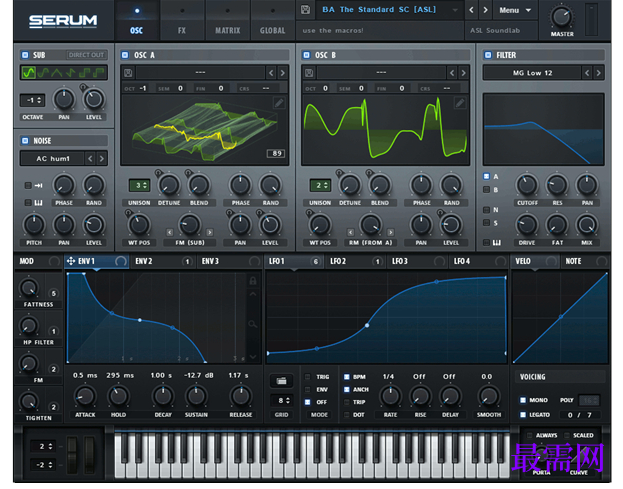Click the envelope lock icon

click(x=253, y=281)
